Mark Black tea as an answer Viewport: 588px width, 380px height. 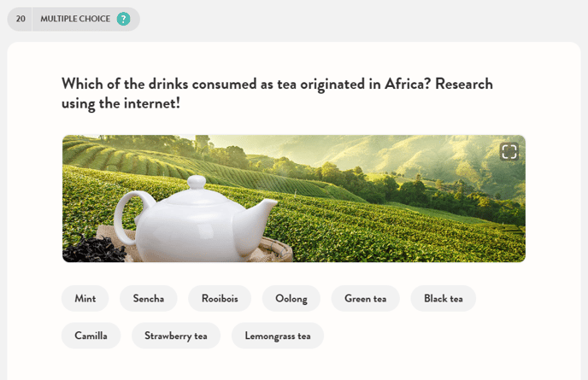pos(444,299)
